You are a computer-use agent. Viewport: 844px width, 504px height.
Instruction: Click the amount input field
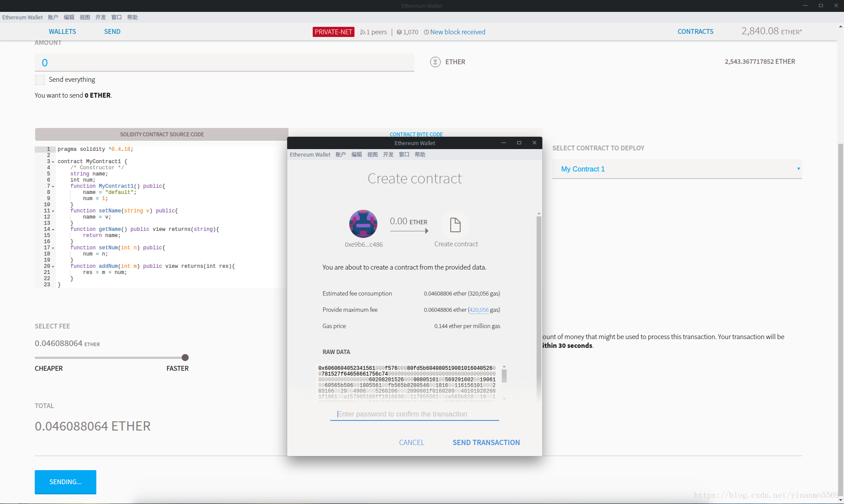pos(224,62)
